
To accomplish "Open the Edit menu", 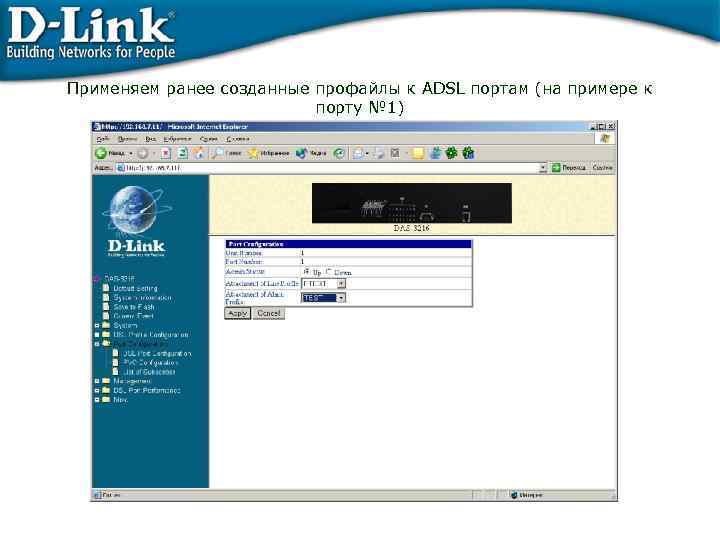I will 127,139.
